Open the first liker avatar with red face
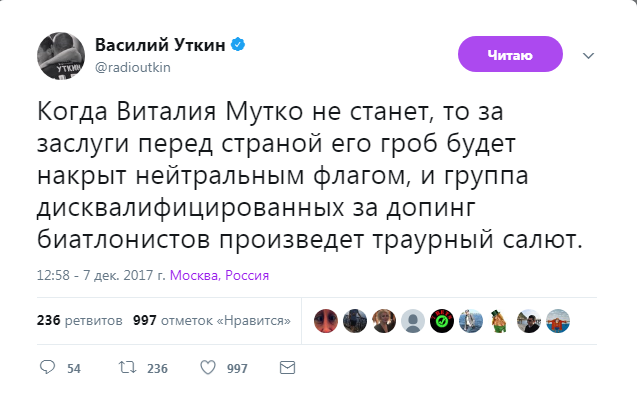Screen dimensions: 637x401 [326, 320]
